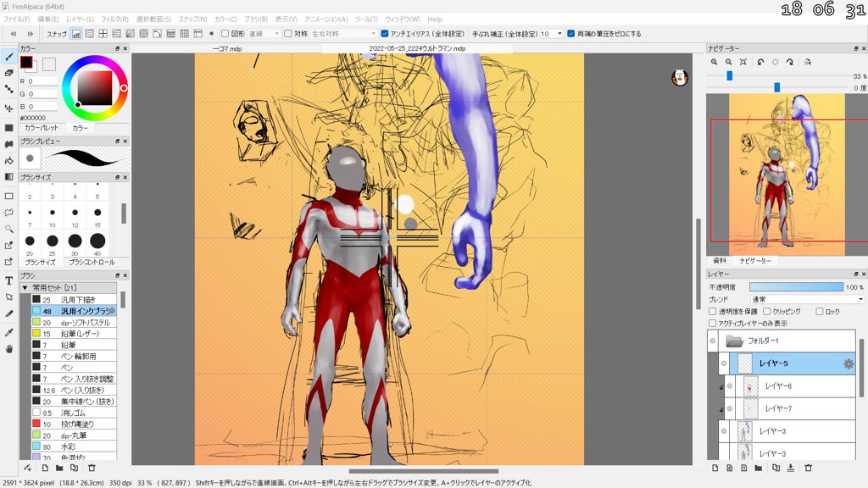
Task: Open the 選択範囲(S) menu
Action: click(x=153, y=19)
